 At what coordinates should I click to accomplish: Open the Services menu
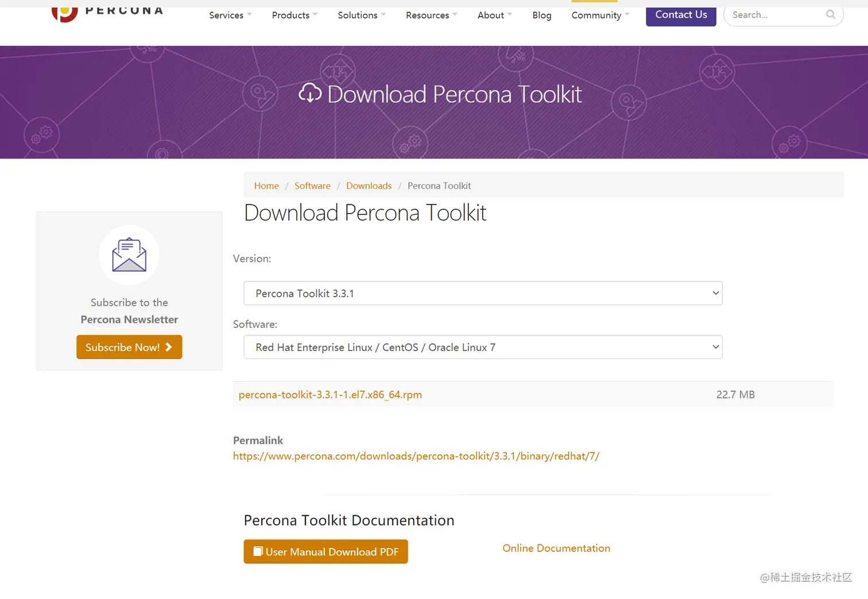230,15
